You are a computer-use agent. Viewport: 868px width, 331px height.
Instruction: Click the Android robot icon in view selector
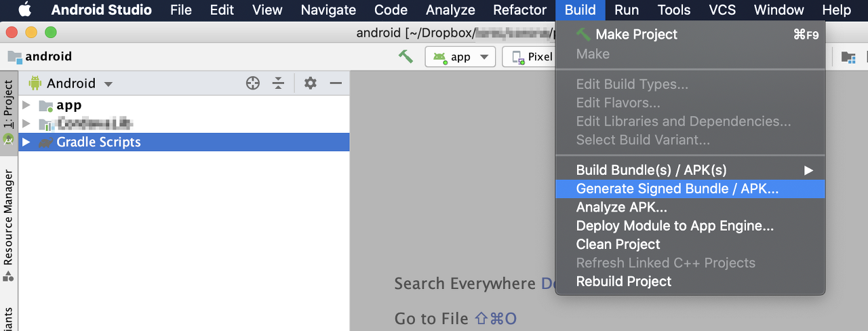tap(35, 83)
